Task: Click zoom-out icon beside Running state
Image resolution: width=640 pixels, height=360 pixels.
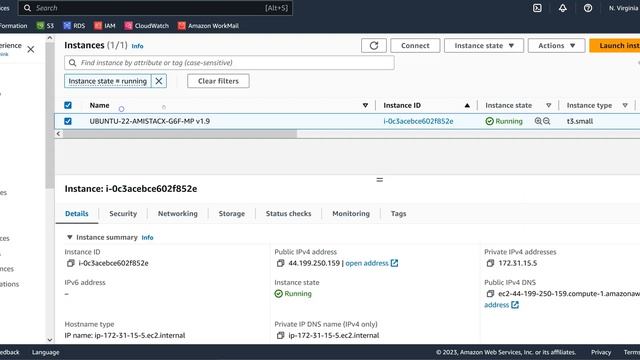Action: (x=547, y=121)
